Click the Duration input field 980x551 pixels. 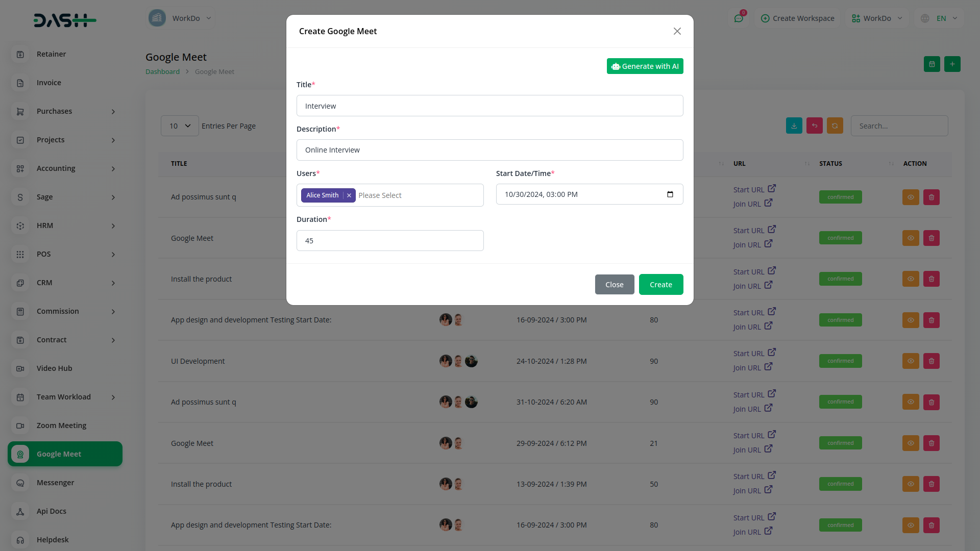tap(389, 241)
